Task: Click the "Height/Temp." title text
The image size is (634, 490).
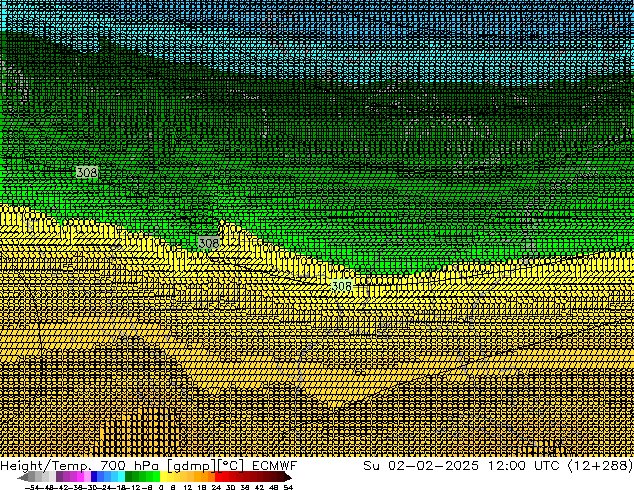Action: [x=45, y=465]
